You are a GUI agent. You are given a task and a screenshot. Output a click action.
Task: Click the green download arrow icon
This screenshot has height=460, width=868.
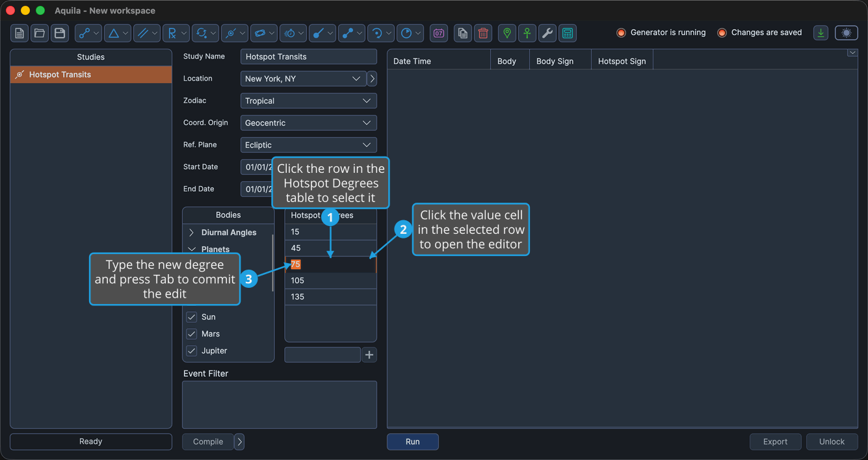[821, 32]
